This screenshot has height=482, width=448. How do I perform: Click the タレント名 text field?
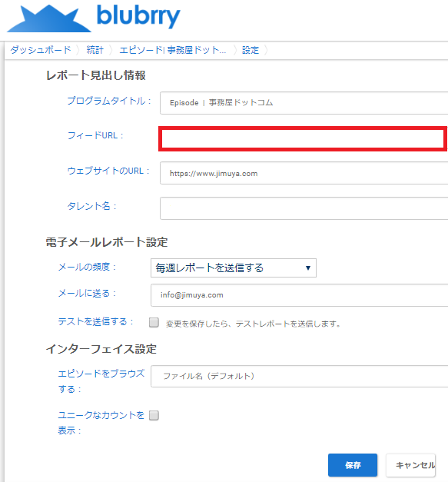(x=304, y=208)
